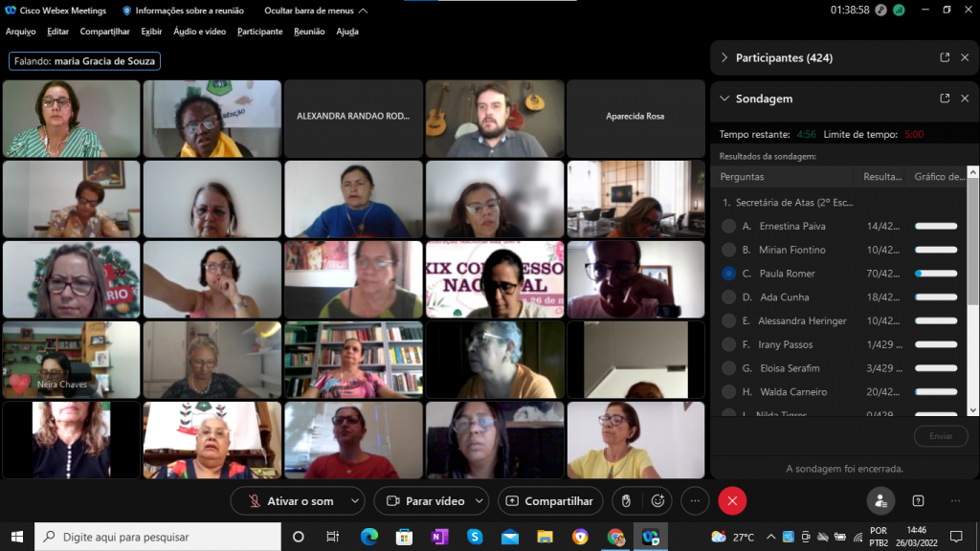
Task: Open the more options ellipsis button
Action: click(x=696, y=500)
